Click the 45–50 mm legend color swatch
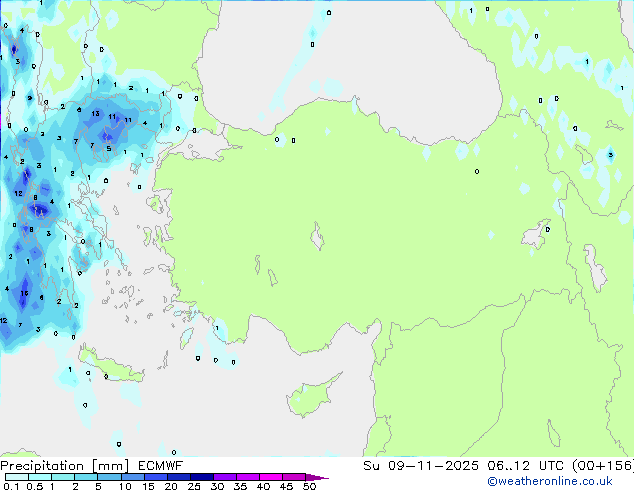 tap(294, 477)
